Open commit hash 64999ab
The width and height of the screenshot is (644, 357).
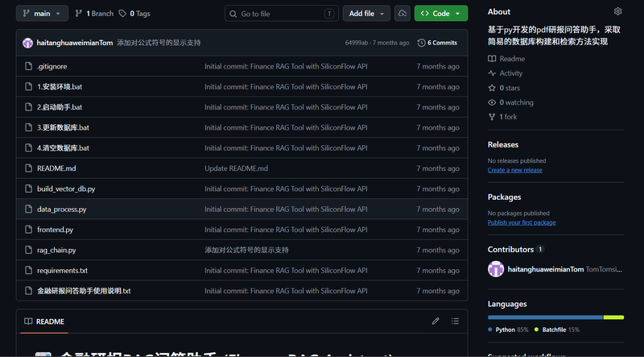tap(356, 43)
